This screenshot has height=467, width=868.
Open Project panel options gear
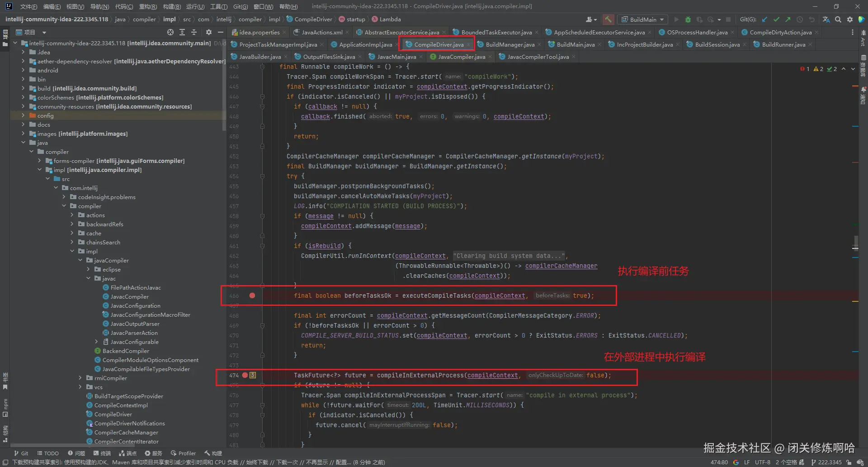tap(208, 32)
